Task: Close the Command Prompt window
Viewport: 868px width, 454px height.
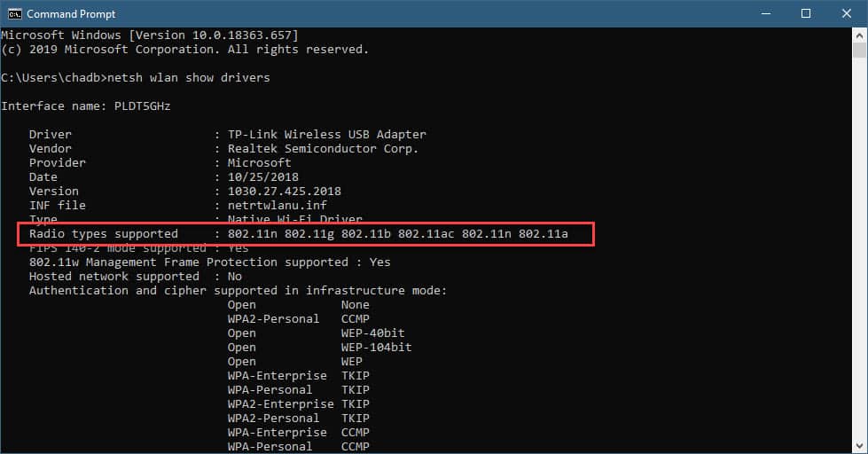Action: coord(847,14)
